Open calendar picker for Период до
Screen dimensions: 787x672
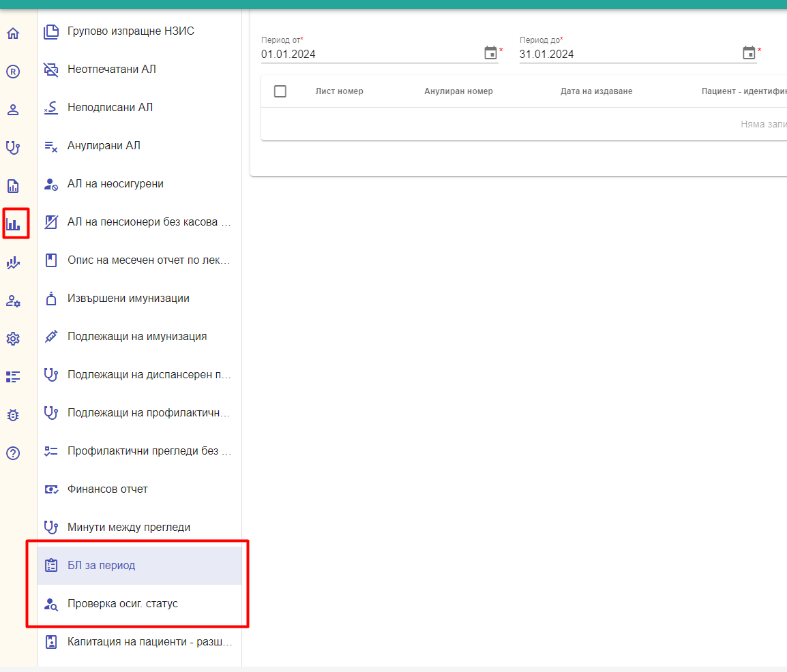tap(749, 52)
